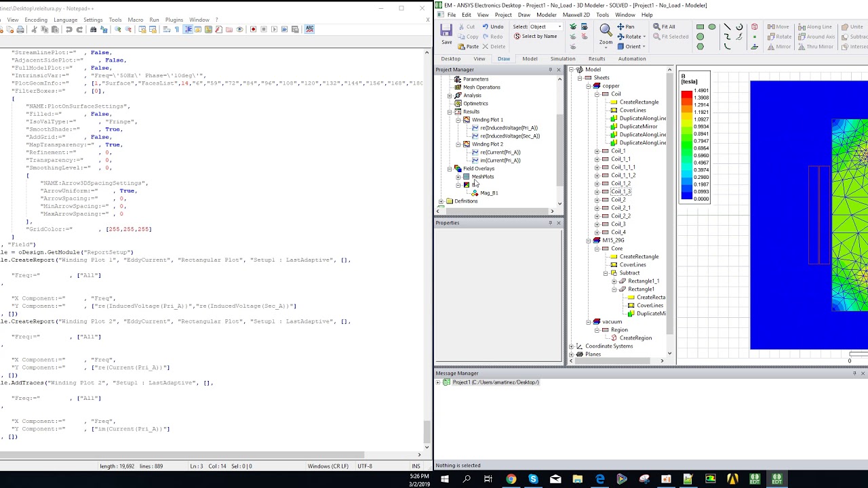Expand the MeshPlots node
Screen dimensions: 868x488
pyautogui.click(x=458, y=177)
